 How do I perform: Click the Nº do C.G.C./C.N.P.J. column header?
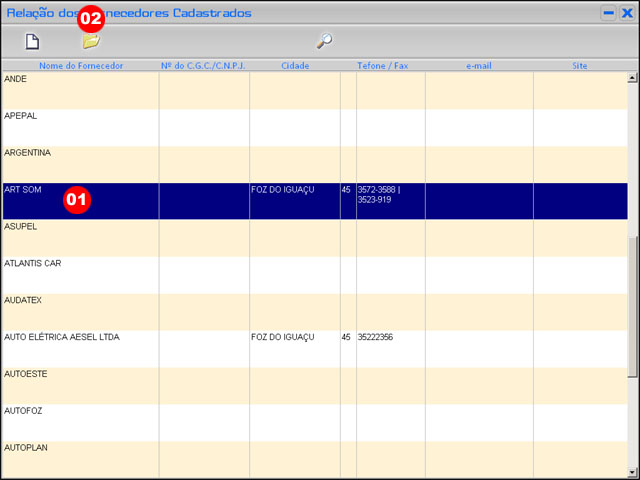(203, 66)
